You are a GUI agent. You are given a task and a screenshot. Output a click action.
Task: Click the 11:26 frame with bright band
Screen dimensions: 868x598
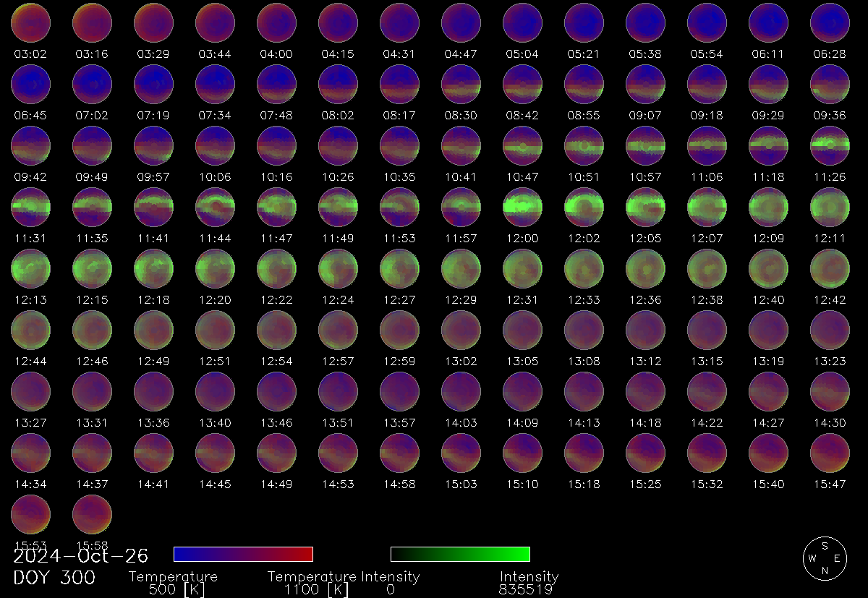pos(830,145)
